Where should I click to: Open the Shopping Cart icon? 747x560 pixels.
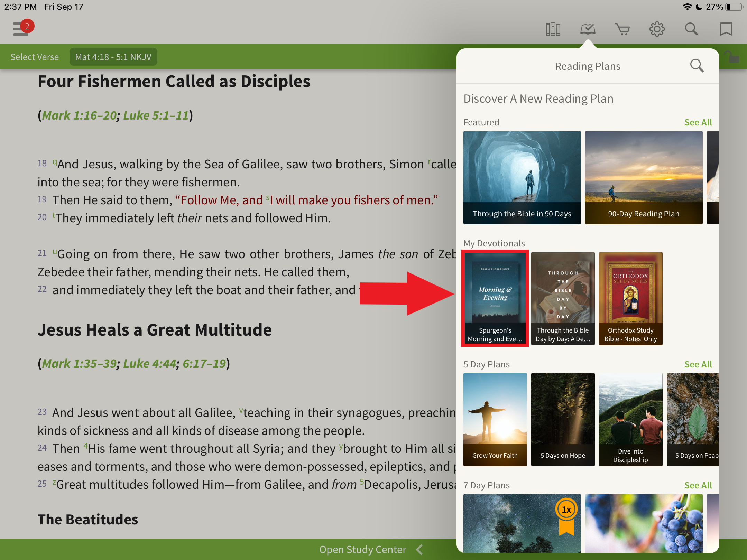click(x=622, y=29)
